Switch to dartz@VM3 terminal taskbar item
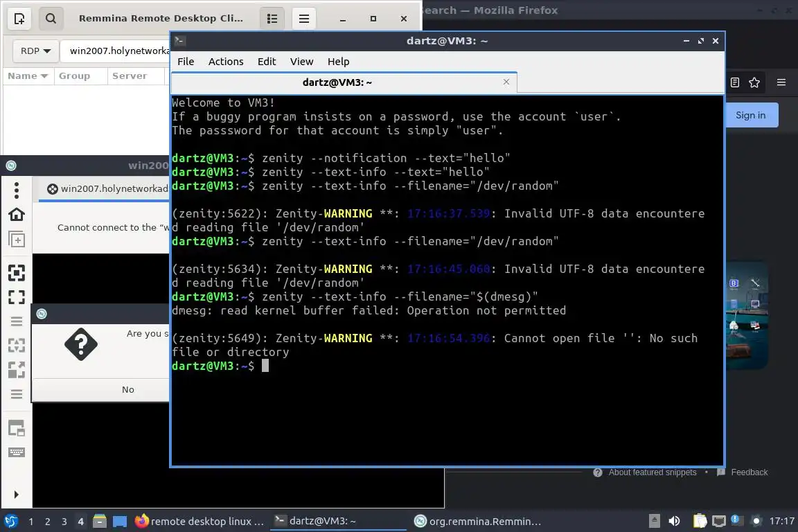The image size is (798, 532). pyautogui.click(x=337, y=522)
